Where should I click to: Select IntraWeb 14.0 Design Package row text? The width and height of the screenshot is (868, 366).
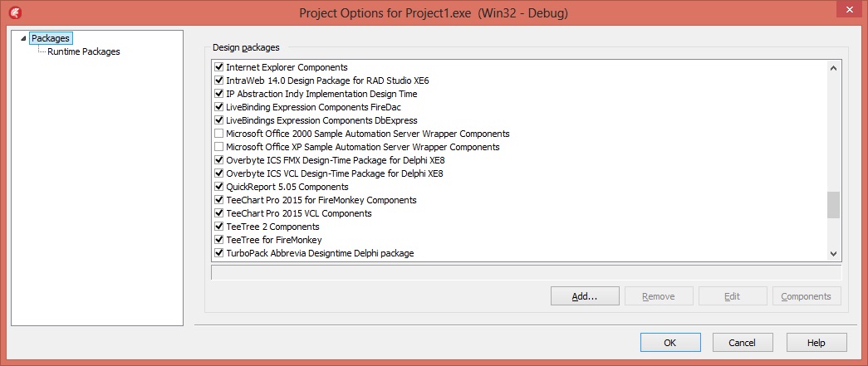328,81
